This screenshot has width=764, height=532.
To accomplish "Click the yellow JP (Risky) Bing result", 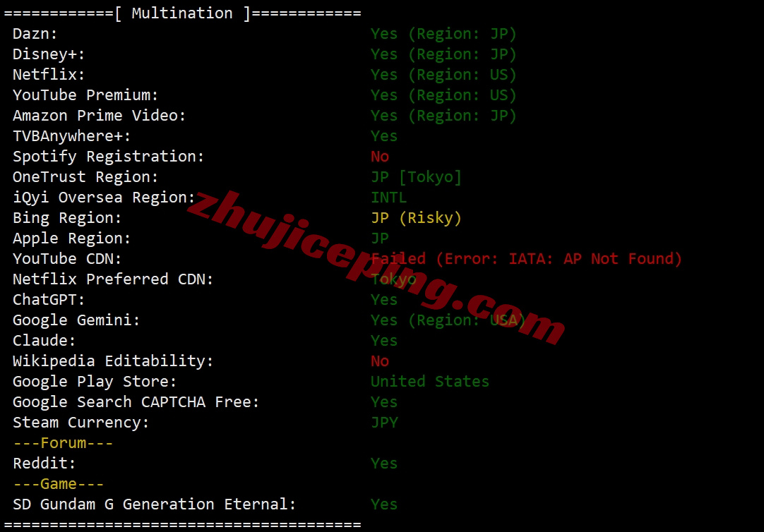I will (416, 217).
